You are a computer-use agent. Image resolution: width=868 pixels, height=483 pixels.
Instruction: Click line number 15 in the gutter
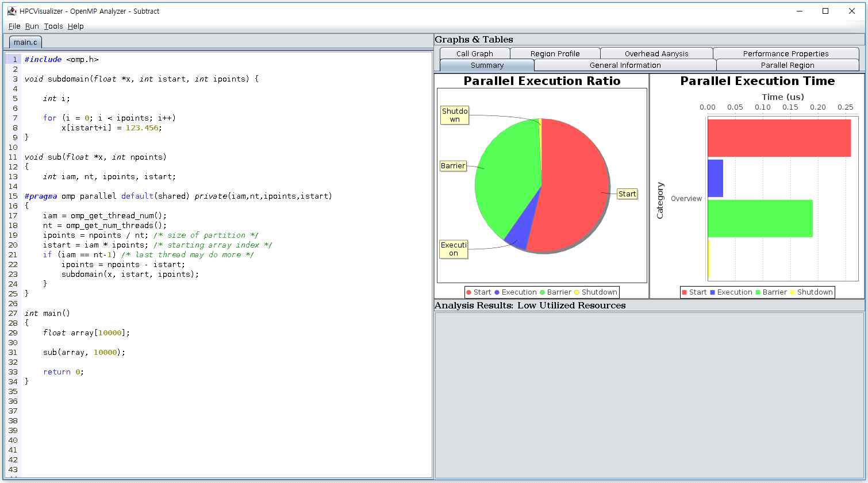[13, 196]
